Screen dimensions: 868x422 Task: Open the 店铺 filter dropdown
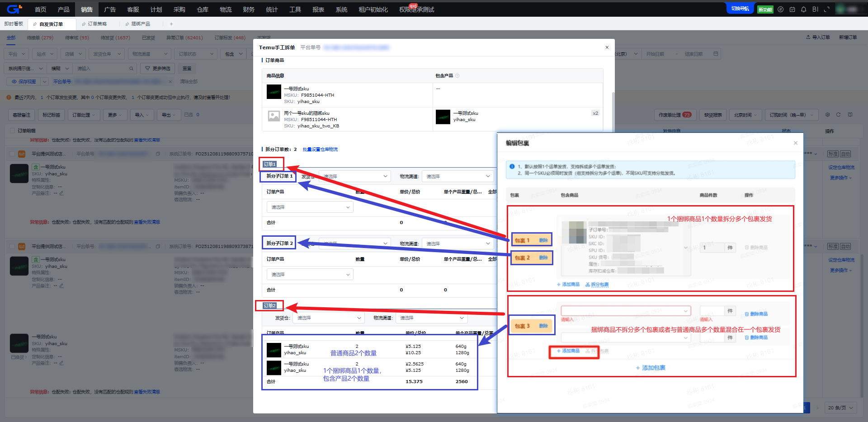[x=73, y=54]
